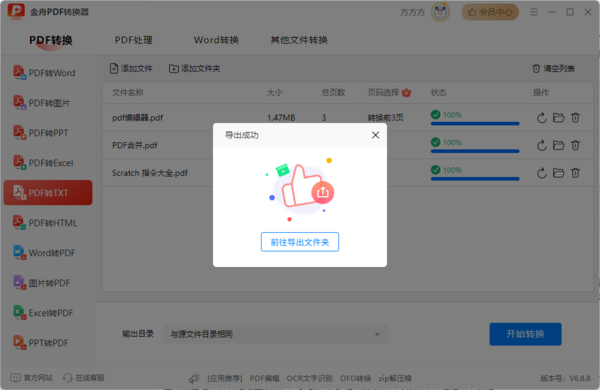
Task: Click the 1.47MB size cell
Action: (x=281, y=117)
